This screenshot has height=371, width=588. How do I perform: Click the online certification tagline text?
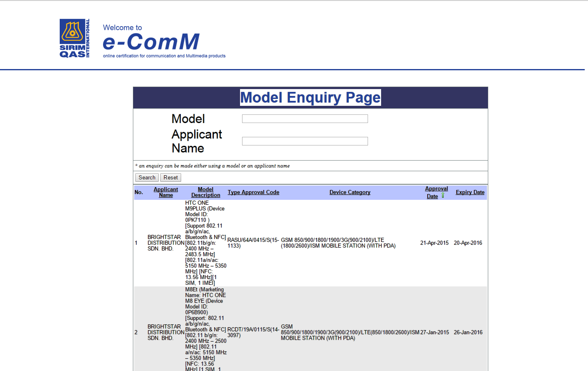pos(164,56)
